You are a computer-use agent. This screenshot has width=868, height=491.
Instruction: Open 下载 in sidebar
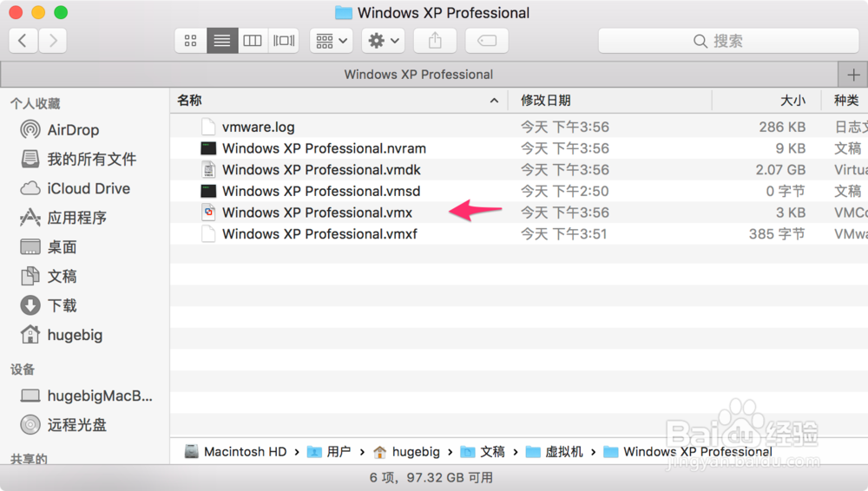(x=62, y=305)
